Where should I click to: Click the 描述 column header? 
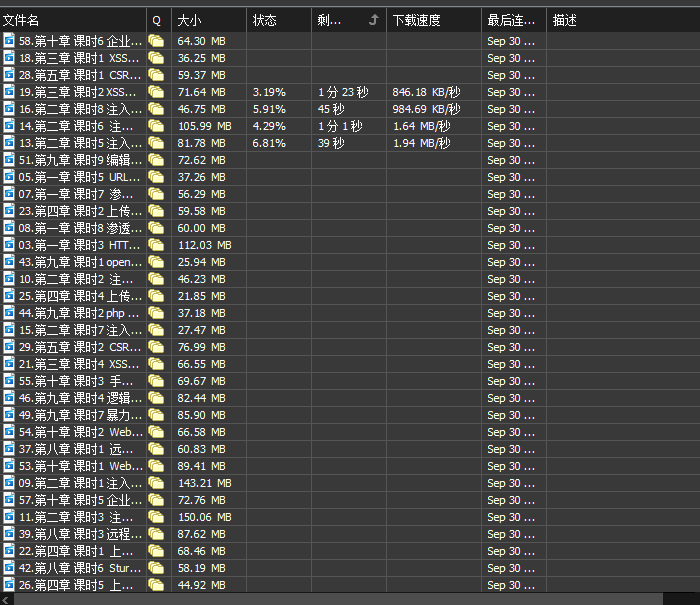click(623, 20)
